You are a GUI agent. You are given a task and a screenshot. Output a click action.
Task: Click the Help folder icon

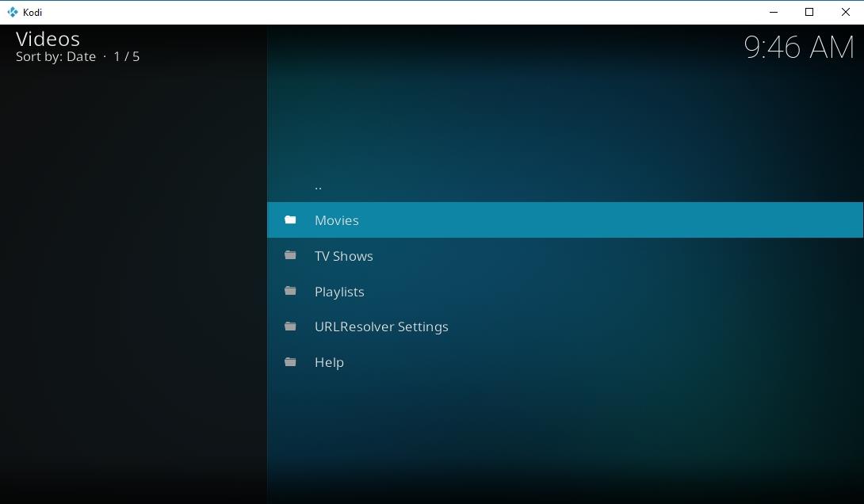pyautogui.click(x=290, y=362)
